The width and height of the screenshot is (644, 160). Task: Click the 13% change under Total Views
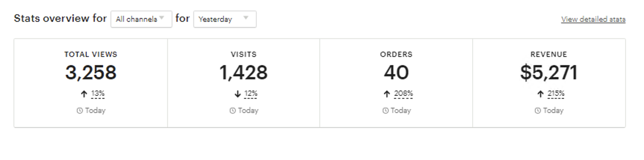98,94
